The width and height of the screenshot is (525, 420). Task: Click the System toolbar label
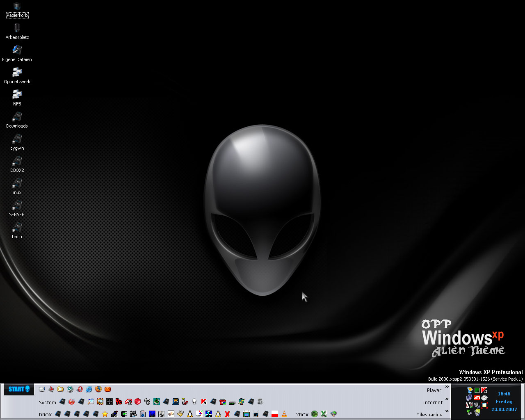coord(48,402)
